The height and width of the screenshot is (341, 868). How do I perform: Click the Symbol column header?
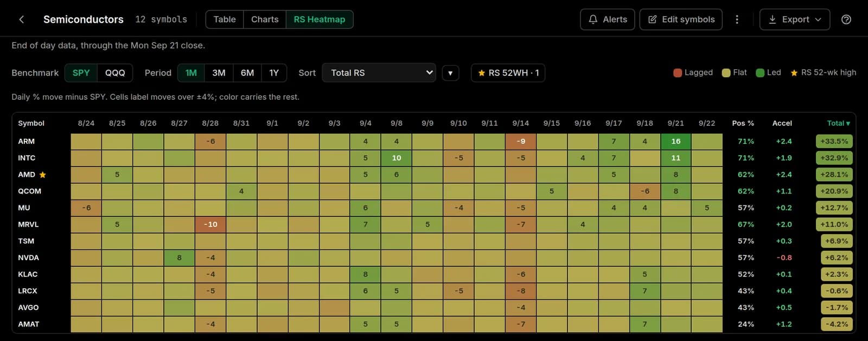(x=31, y=123)
